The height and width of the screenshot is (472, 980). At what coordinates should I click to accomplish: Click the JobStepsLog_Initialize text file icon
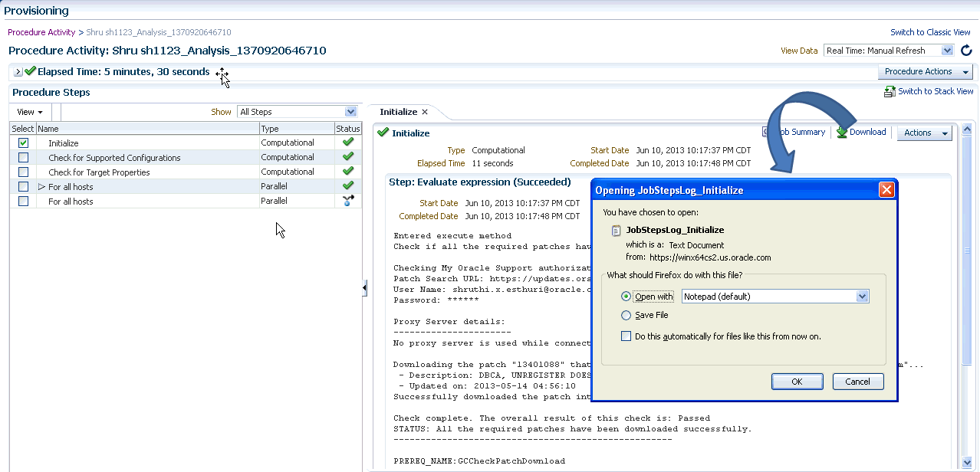616,230
